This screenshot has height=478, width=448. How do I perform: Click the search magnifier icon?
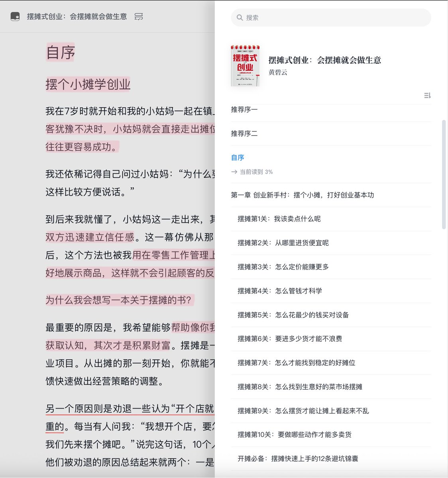click(240, 18)
